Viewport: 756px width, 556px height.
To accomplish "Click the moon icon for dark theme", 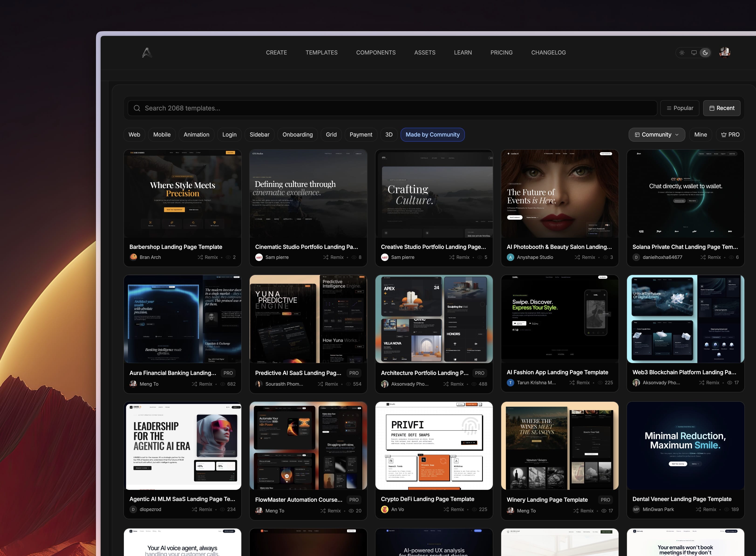I will [705, 52].
